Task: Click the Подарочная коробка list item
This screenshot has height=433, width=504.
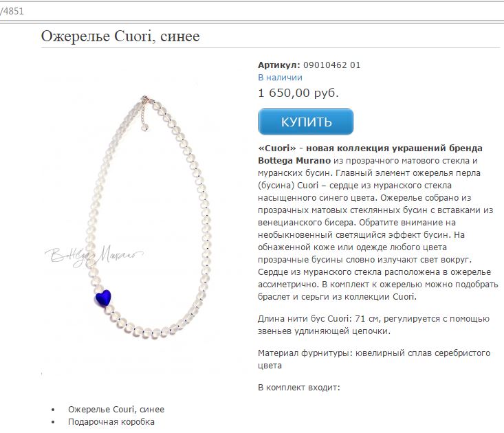Action: tap(111, 422)
